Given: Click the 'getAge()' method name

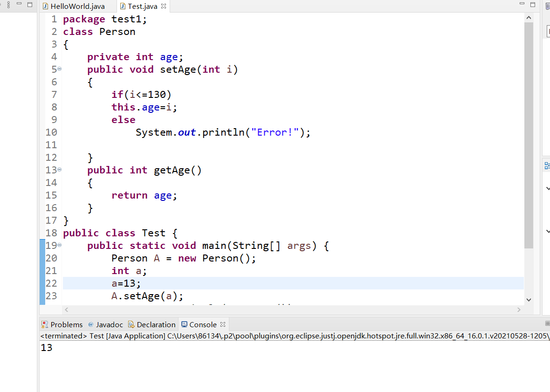Looking at the screenshot, I should coord(178,171).
